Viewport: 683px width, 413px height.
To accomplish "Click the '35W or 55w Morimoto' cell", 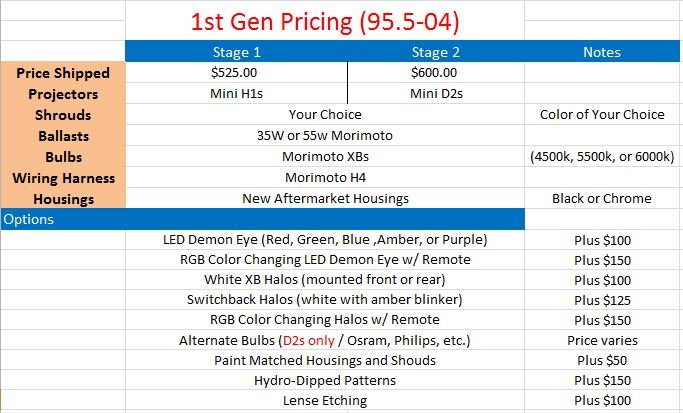I will click(325, 135).
